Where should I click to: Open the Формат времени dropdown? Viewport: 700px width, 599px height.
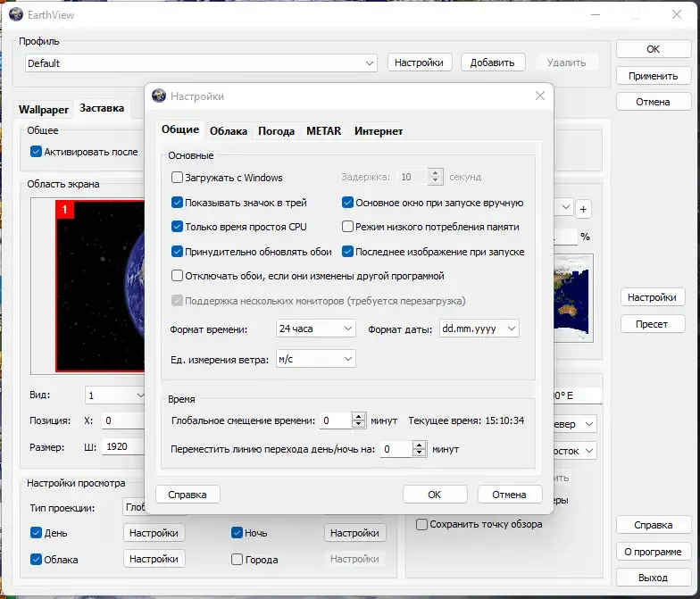tap(316, 329)
